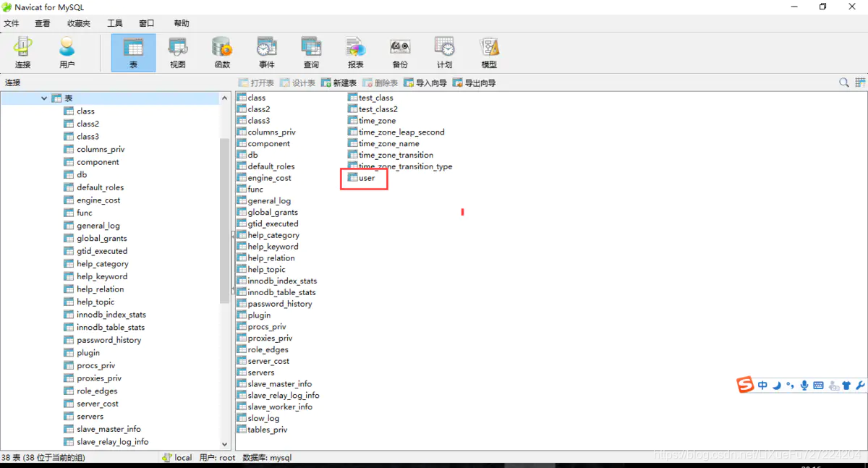Select time_zone_name in object list
This screenshot has width=868, height=468.
tap(383, 144)
